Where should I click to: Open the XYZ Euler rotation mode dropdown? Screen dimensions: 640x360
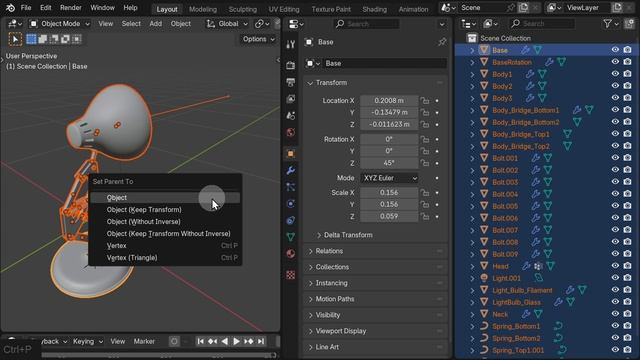(389, 178)
